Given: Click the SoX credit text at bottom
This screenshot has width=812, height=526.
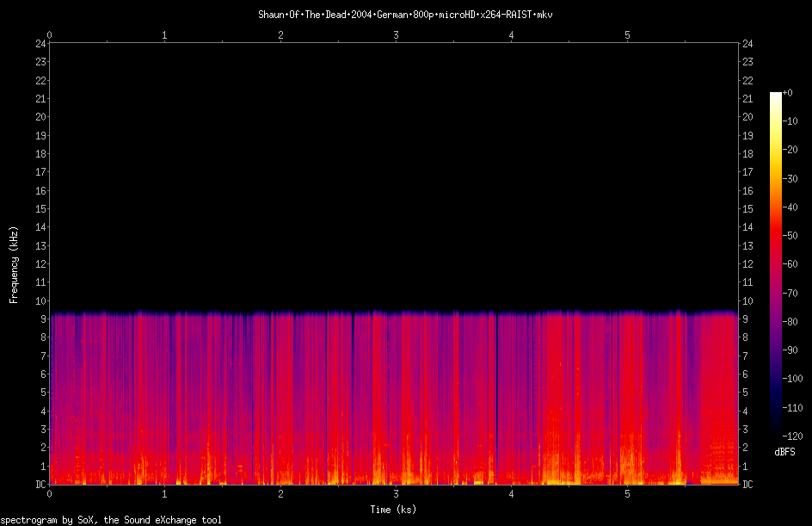Looking at the screenshot, I should pyautogui.click(x=111, y=520).
